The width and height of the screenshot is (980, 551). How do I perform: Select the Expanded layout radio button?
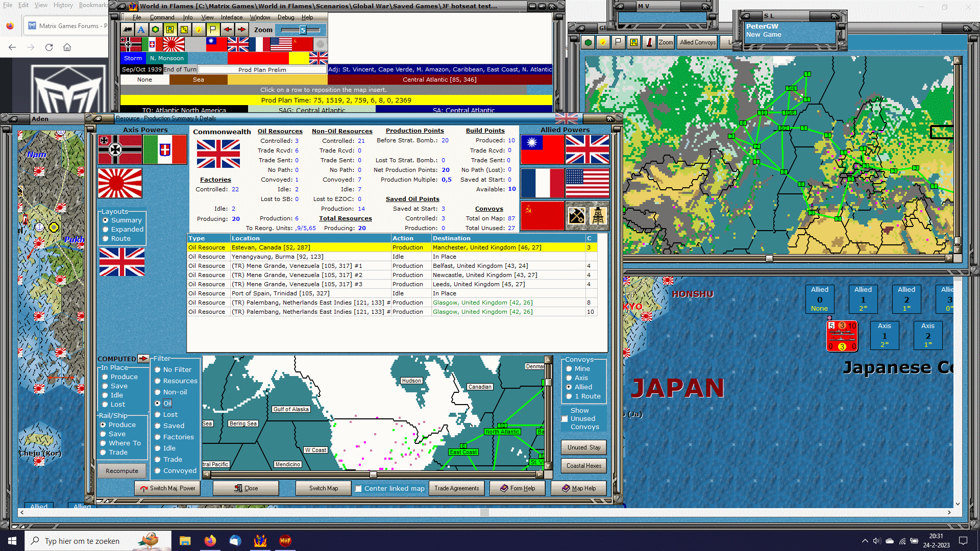(x=106, y=230)
